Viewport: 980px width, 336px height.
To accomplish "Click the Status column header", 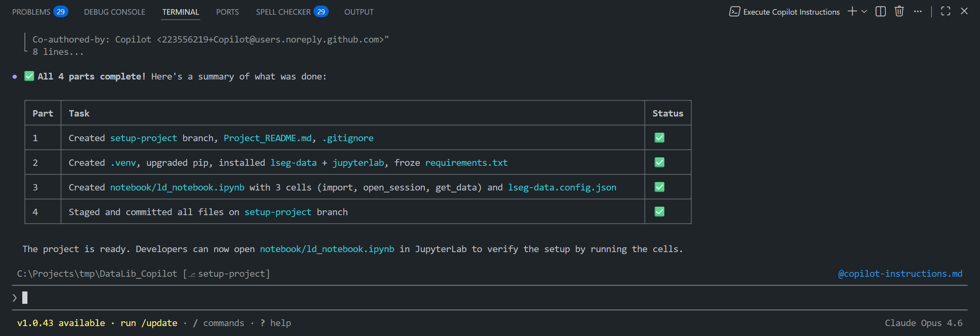I will click(x=668, y=113).
